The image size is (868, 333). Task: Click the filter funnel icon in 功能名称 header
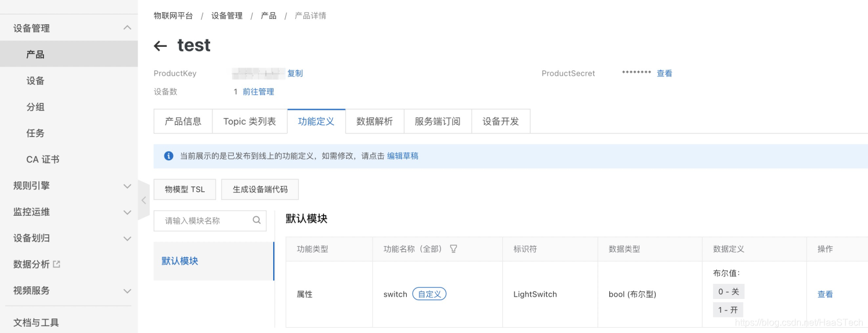click(x=454, y=249)
